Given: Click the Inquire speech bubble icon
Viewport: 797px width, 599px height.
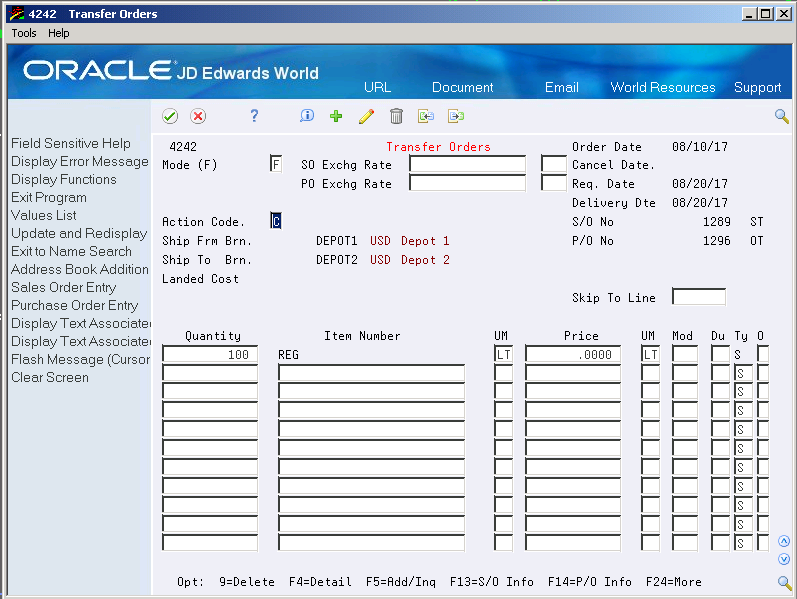Looking at the screenshot, I should pyautogui.click(x=306, y=116).
